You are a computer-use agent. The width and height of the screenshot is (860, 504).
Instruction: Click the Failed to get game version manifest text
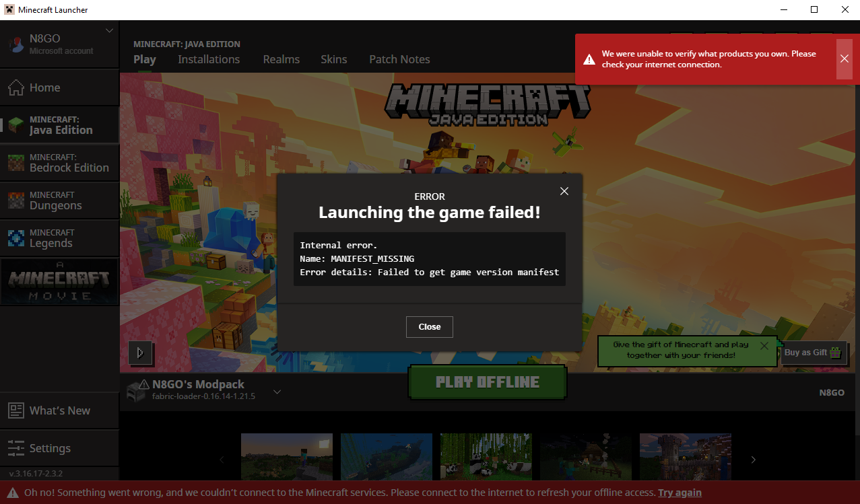(x=468, y=272)
